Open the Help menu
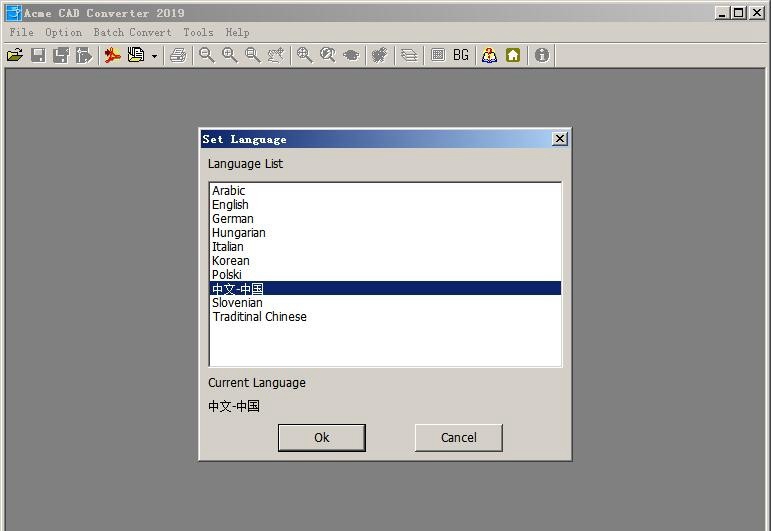 coord(237,32)
